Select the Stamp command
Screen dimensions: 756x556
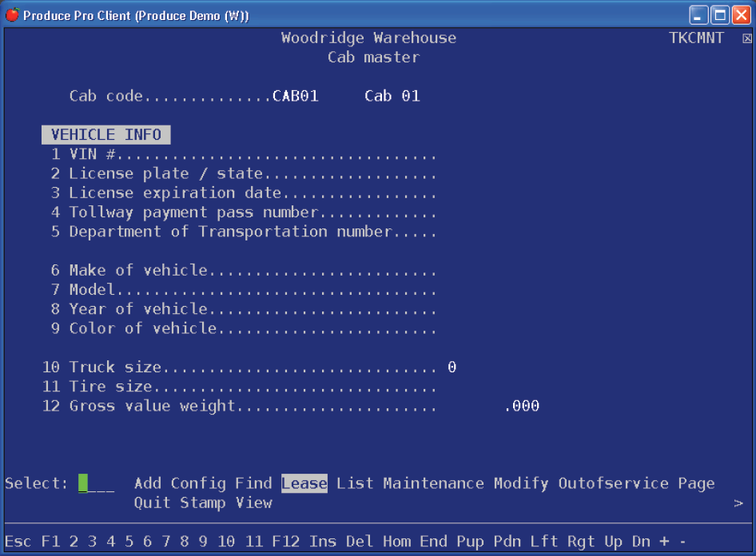pos(203,502)
